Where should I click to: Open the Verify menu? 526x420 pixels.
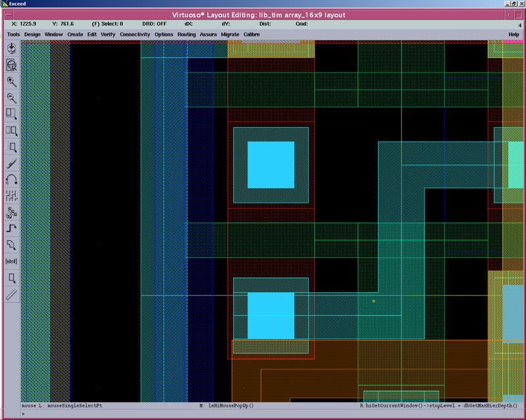[108, 34]
